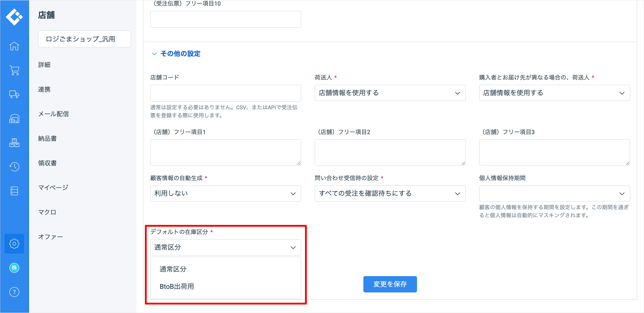The image size is (644, 313).
Task: Open the warehouse icon in sidebar
Action: pyautogui.click(x=14, y=118)
